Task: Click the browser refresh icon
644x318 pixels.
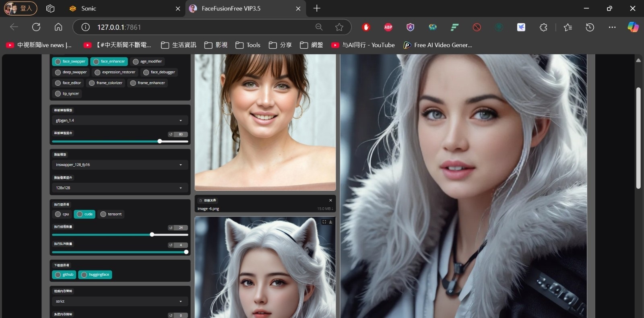Action: [36, 27]
